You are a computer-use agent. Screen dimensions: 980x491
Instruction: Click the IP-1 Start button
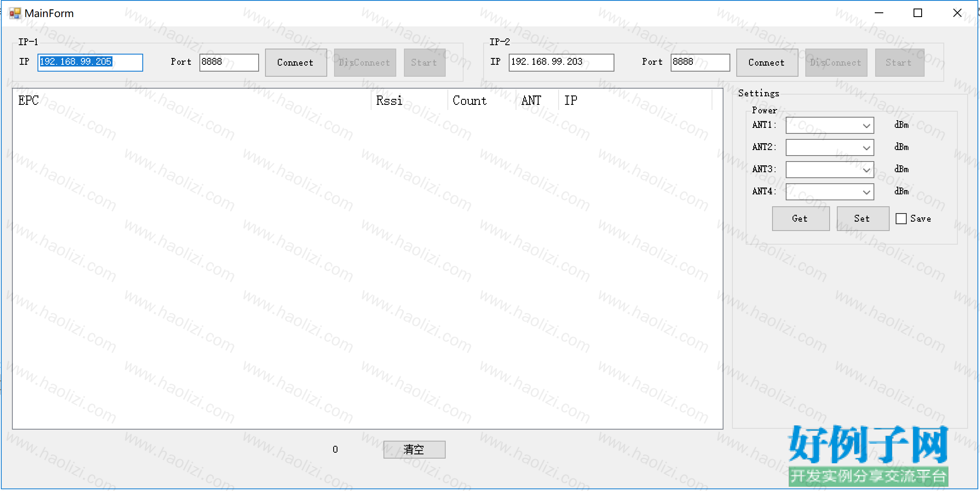(x=424, y=63)
